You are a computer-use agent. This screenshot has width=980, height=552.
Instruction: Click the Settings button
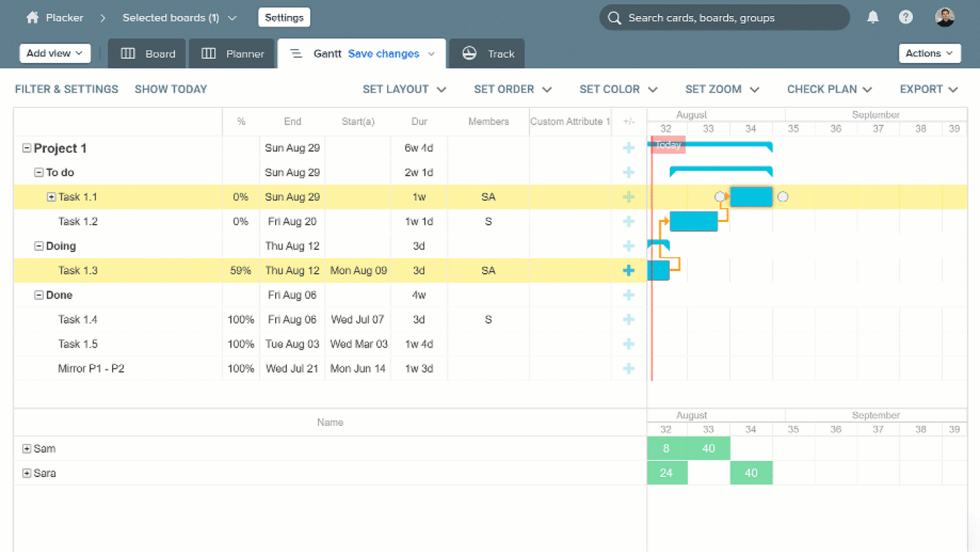(x=284, y=18)
